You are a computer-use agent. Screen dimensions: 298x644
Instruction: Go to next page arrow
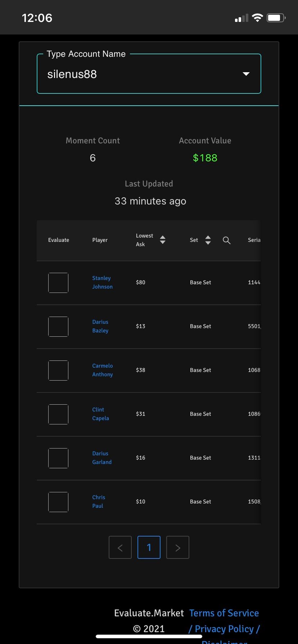click(x=178, y=547)
